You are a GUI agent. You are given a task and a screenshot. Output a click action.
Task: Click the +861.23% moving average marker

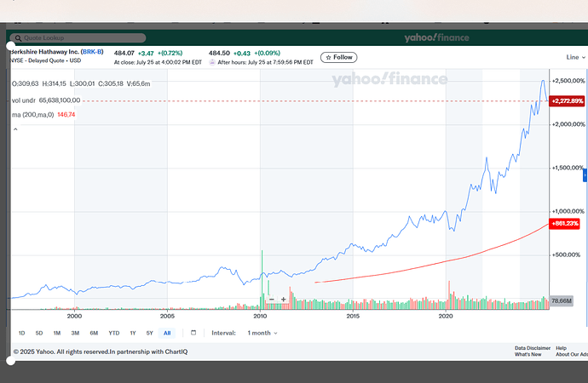pyautogui.click(x=564, y=224)
